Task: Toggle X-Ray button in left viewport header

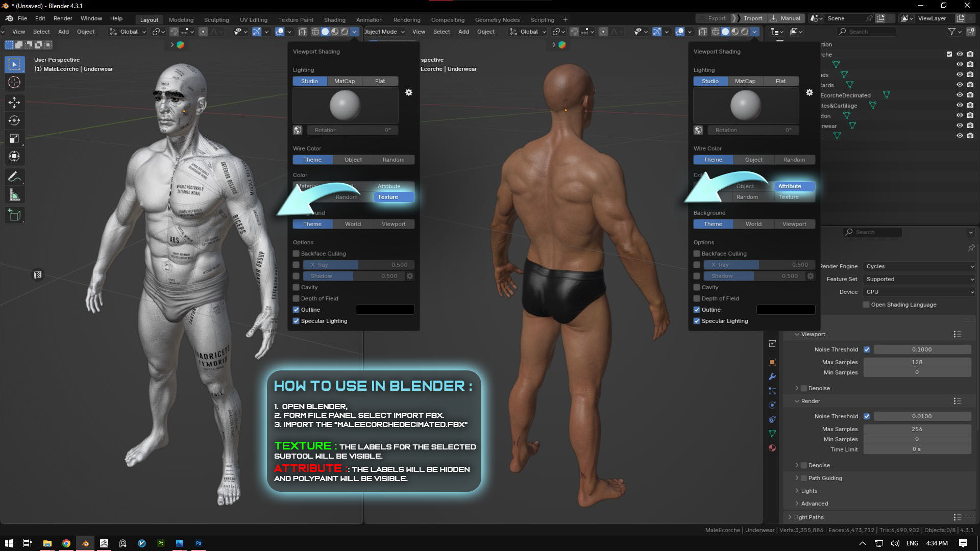Action: click(302, 32)
